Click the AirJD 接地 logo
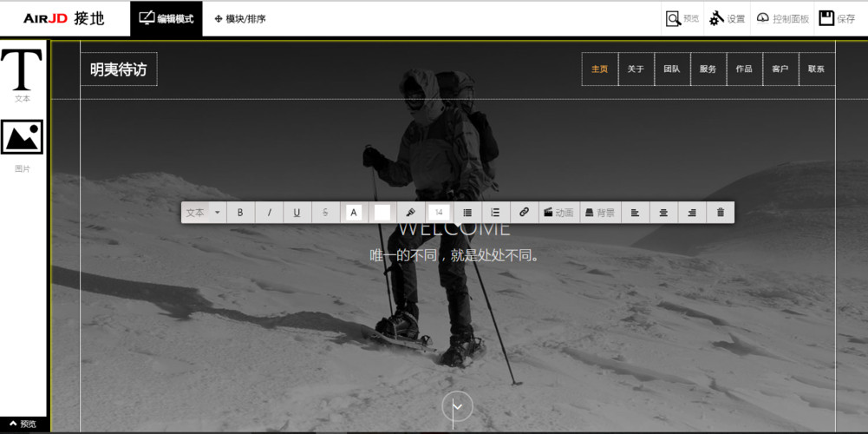Image resolution: width=868 pixels, height=434 pixels. 63,19
